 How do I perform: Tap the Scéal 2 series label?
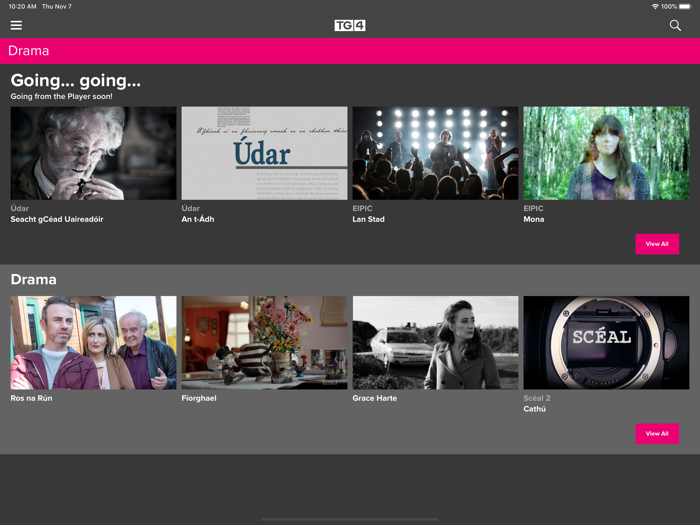[x=537, y=398]
